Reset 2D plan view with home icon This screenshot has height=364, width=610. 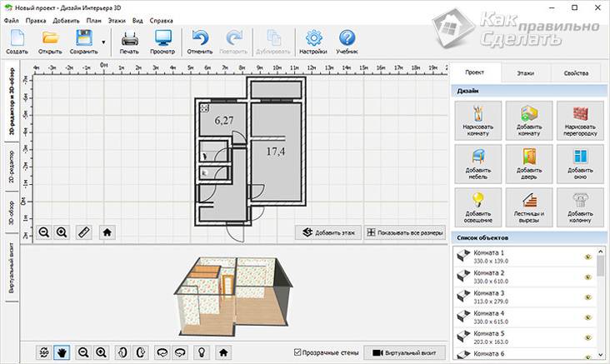[x=107, y=232]
